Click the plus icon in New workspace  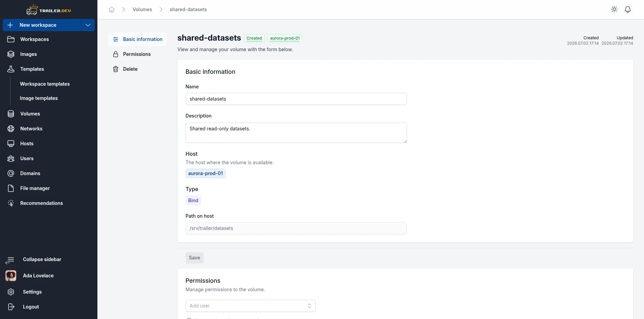(x=10, y=25)
